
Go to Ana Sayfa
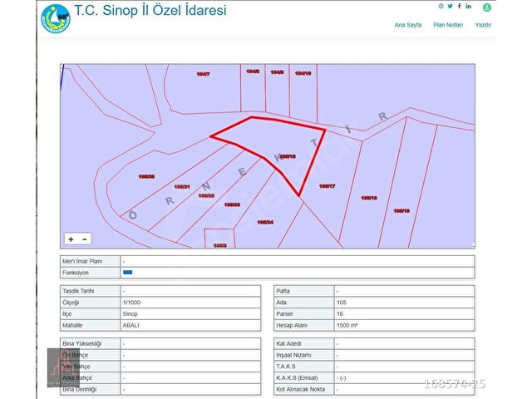point(408,25)
